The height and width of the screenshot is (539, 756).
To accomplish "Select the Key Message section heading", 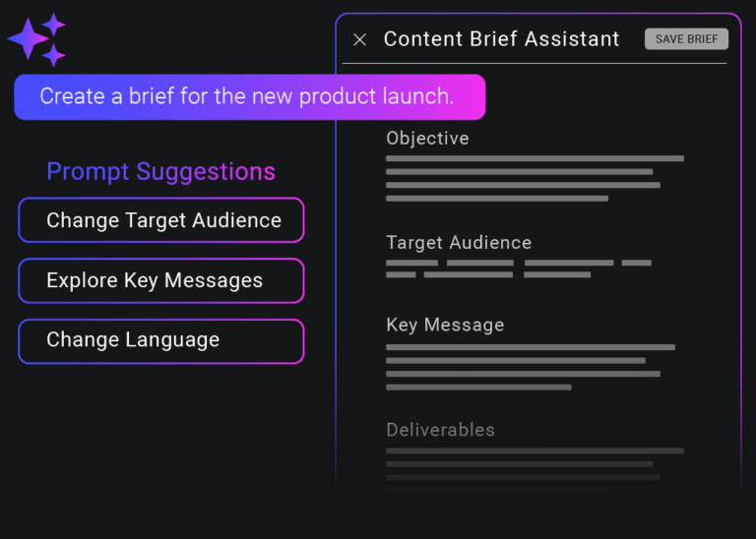I will tap(445, 325).
